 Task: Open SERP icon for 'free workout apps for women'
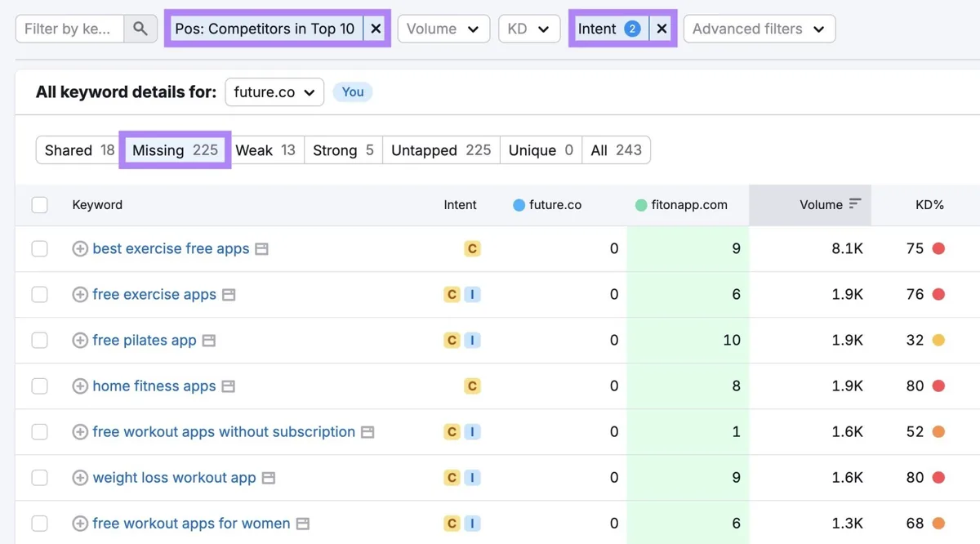coord(303,524)
